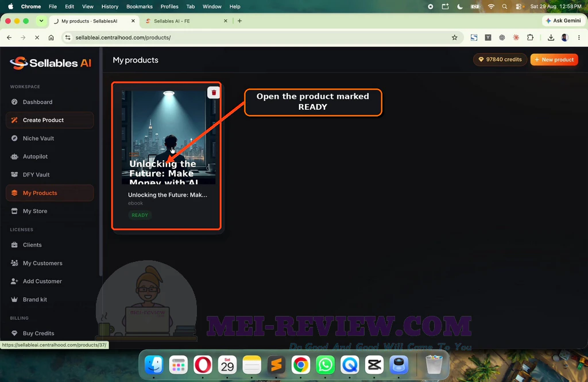Click the Chrome profile avatar

(x=565, y=37)
